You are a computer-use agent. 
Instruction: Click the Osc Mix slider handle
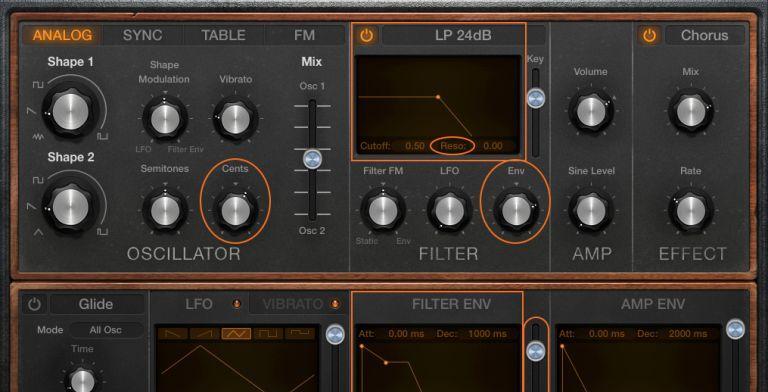point(312,159)
